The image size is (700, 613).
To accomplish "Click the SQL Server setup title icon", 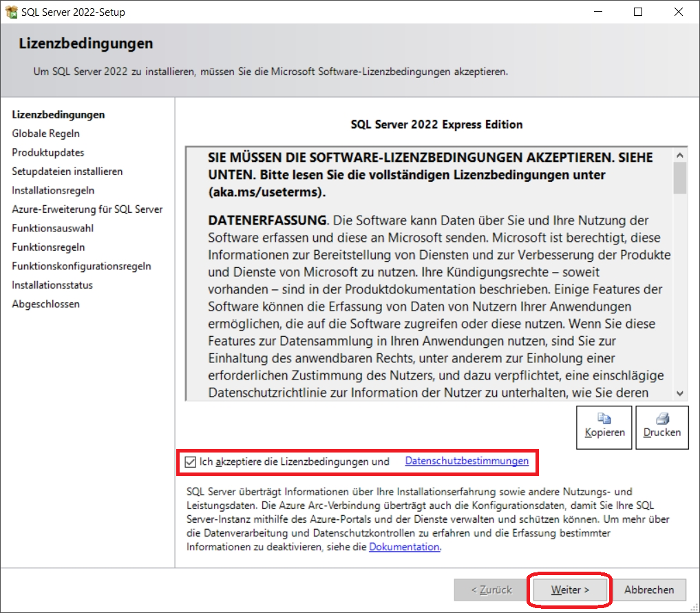I will 11,12.
